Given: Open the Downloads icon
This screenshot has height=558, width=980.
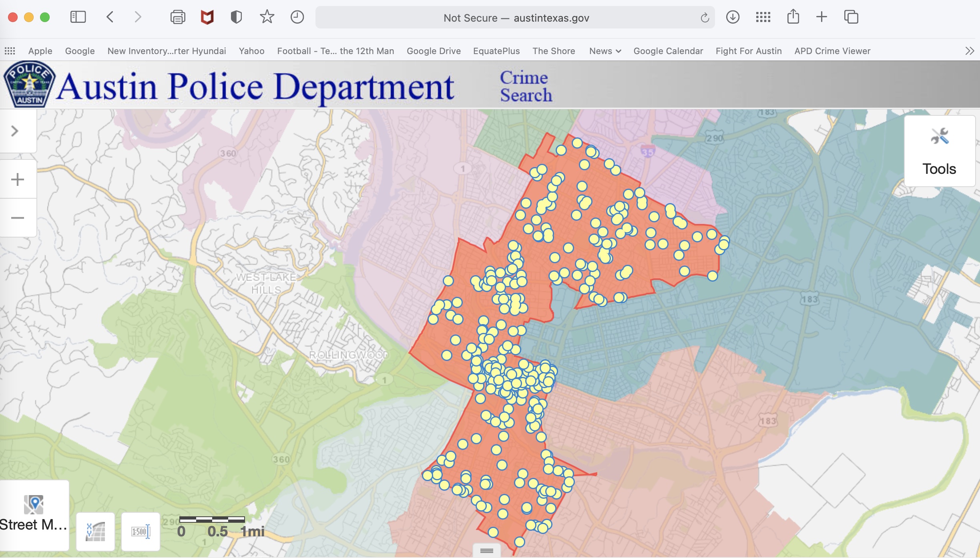Looking at the screenshot, I should click(733, 17).
